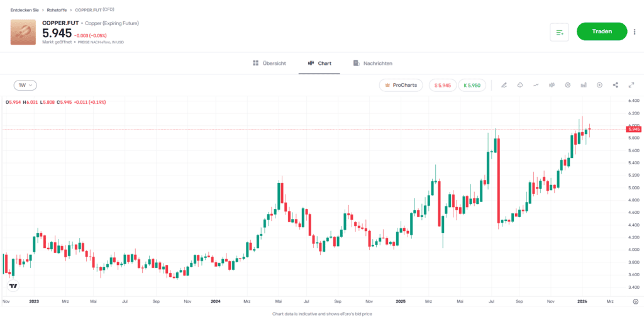Open the three-dot more options menu
Viewport: 644px width, 319px height.
(634, 31)
